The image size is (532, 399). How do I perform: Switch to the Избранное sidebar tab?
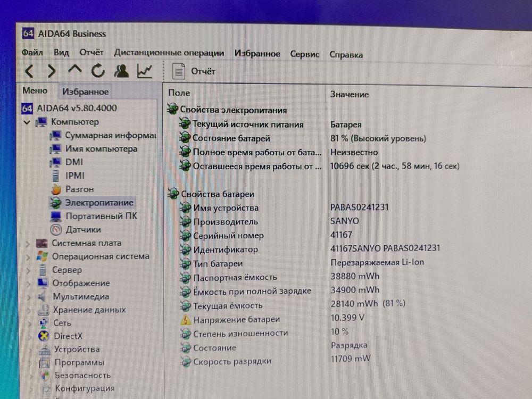85,92
